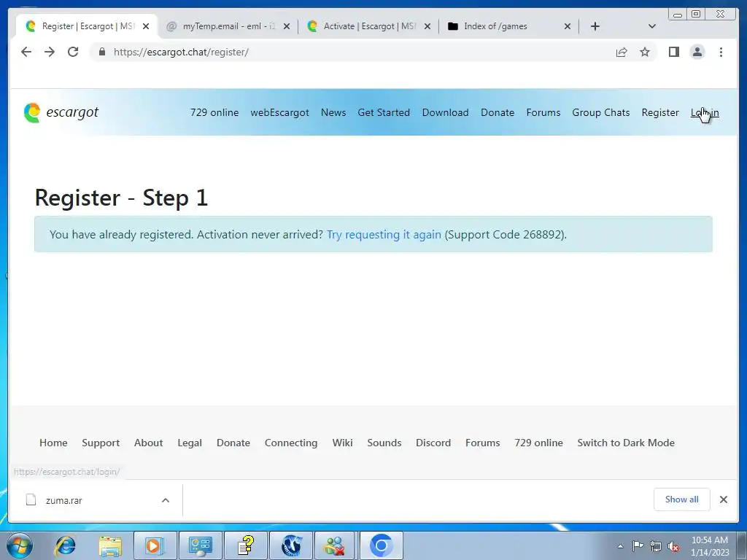
Task: Open the Chrome profile avatar icon
Action: tap(697, 52)
